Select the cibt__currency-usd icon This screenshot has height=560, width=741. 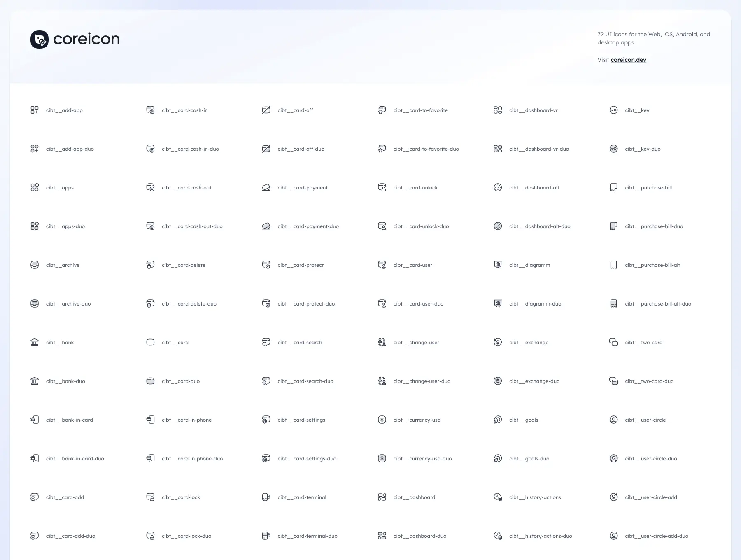pyautogui.click(x=382, y=420)
